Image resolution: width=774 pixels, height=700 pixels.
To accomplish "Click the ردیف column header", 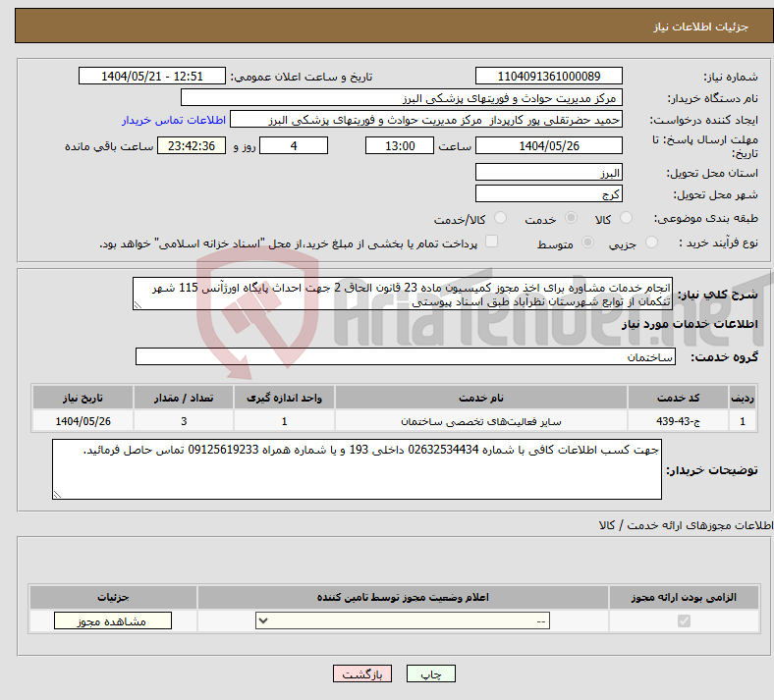I will [x=743, y=398].
